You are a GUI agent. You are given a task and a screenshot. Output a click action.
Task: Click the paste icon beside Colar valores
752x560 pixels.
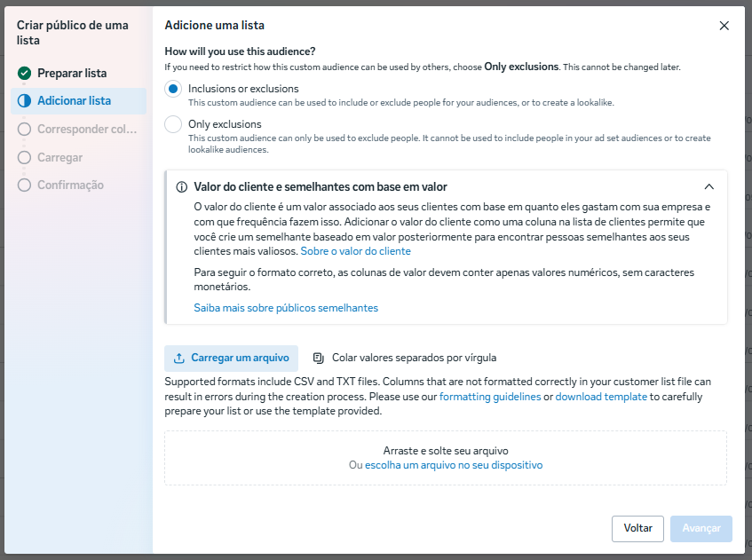318,359
